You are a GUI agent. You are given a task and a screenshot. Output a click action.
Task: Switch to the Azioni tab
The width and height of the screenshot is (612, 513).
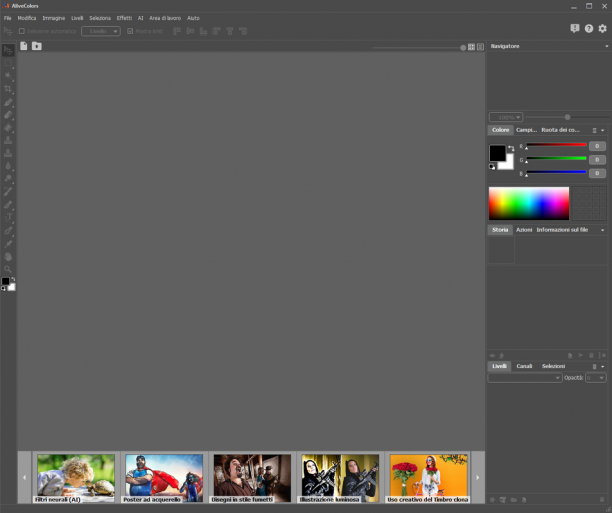pos(524,230)
